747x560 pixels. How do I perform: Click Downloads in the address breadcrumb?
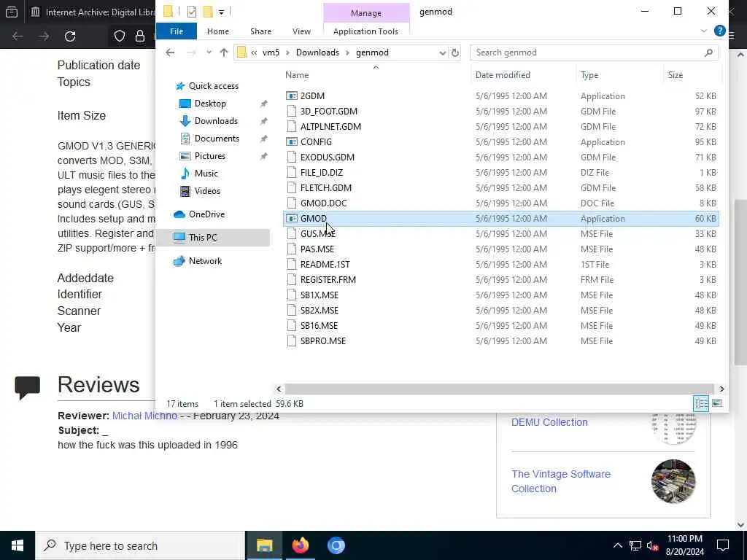[317, 52]
